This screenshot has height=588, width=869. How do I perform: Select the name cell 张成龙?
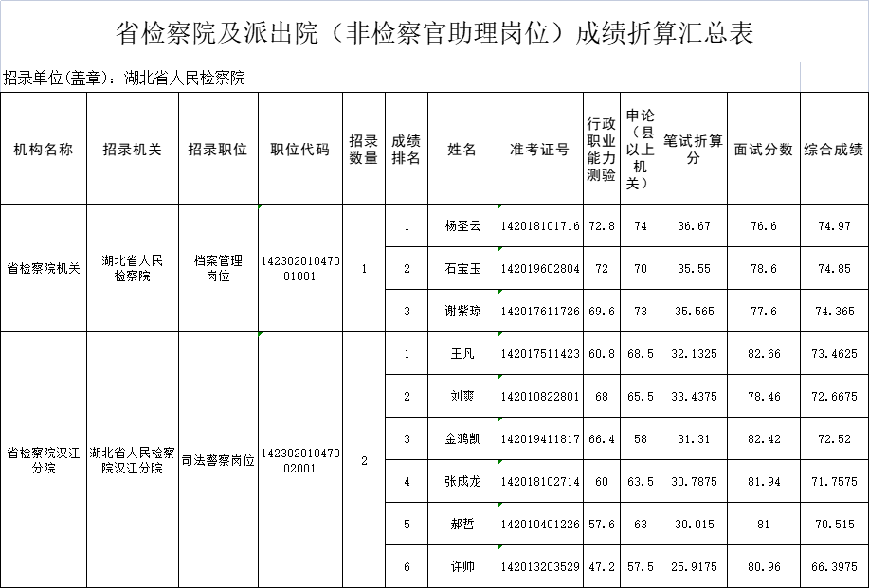tap(462, 481)
